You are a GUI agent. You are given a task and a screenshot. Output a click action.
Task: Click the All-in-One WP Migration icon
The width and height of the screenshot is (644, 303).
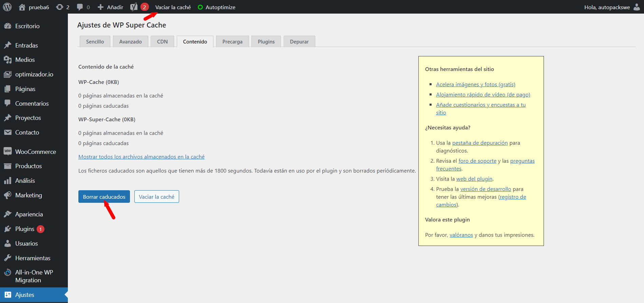pos(8,272)
